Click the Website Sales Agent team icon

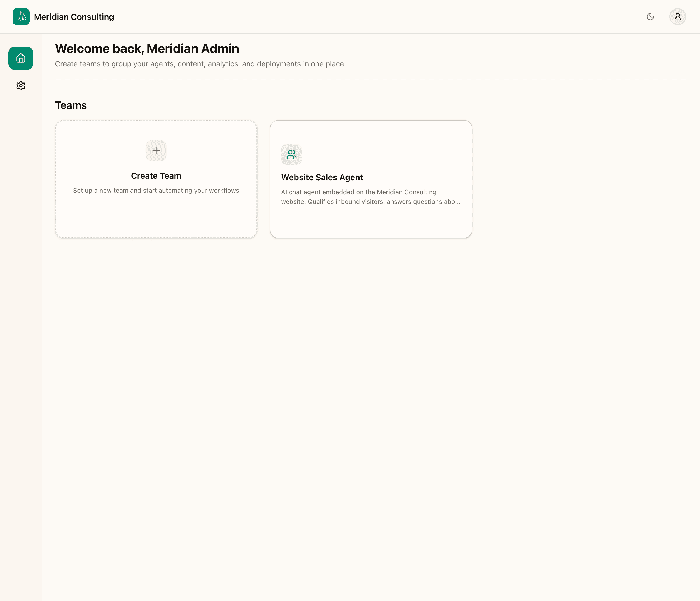(292, 154)
